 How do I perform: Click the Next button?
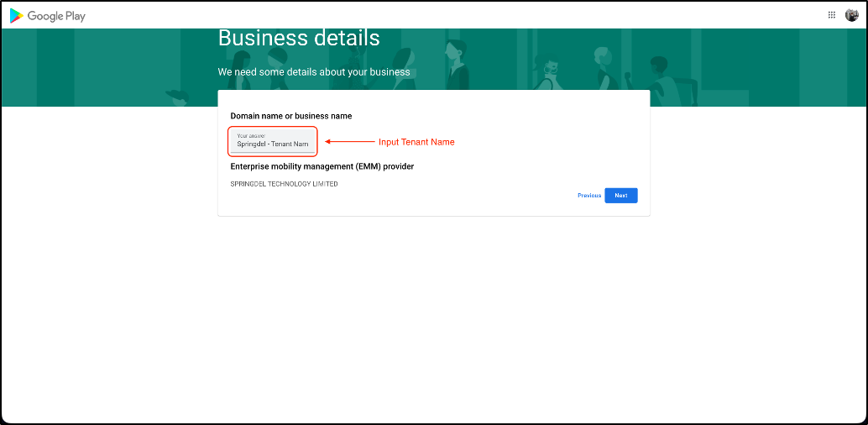click(x=620, y=196)
